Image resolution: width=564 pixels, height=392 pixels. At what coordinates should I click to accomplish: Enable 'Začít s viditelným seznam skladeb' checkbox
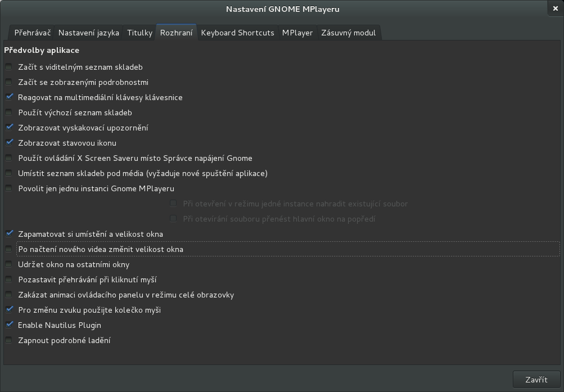point(8,67)
